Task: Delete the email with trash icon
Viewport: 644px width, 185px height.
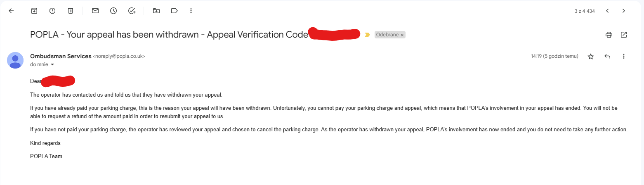Action: [x=71, y=11]
